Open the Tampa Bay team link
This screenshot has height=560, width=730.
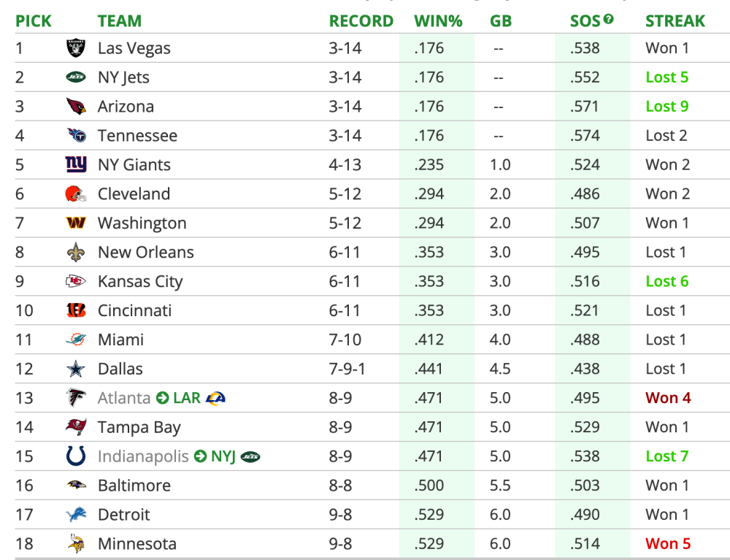point(139,428)
